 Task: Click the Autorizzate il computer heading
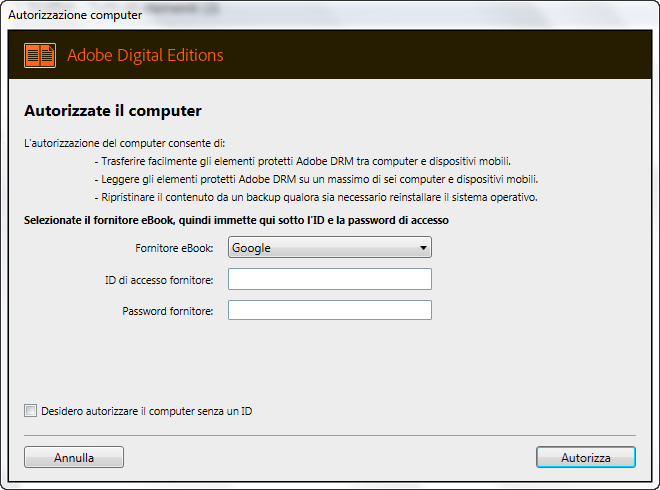[x=113, y=111]
